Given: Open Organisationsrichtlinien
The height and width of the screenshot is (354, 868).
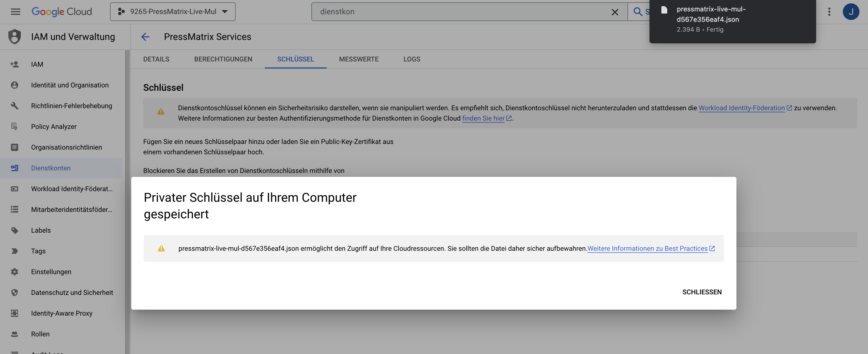Looking at the screenshot, I should (x=61, y=147).
